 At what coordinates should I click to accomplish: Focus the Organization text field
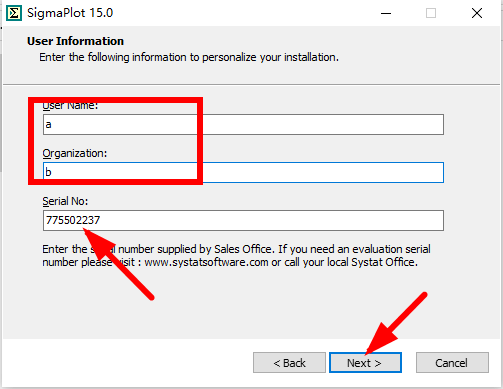[243, 172]
